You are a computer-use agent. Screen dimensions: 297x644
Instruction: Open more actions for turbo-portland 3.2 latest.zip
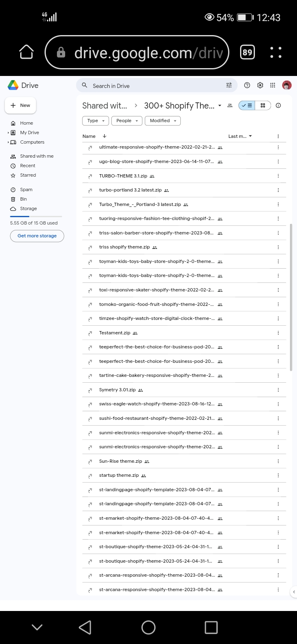[278, 190]
